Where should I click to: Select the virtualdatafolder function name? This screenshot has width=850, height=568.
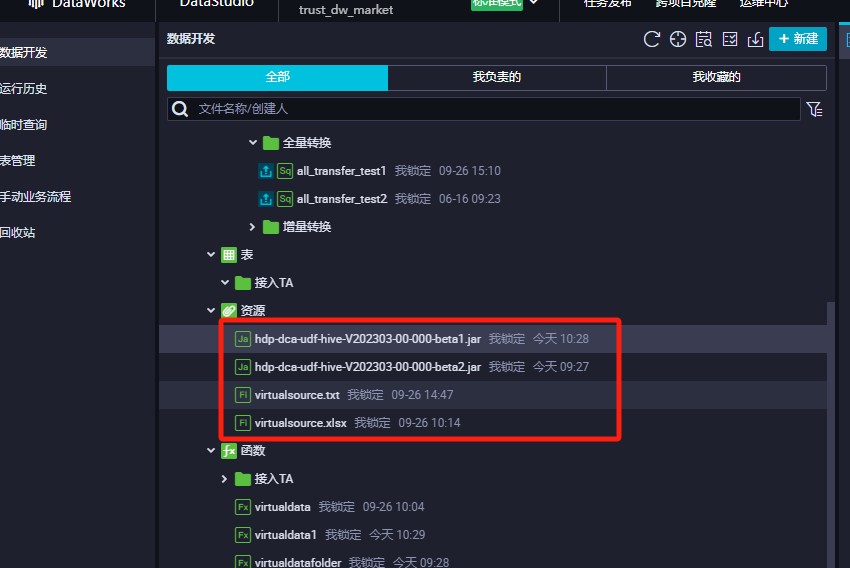298,562
